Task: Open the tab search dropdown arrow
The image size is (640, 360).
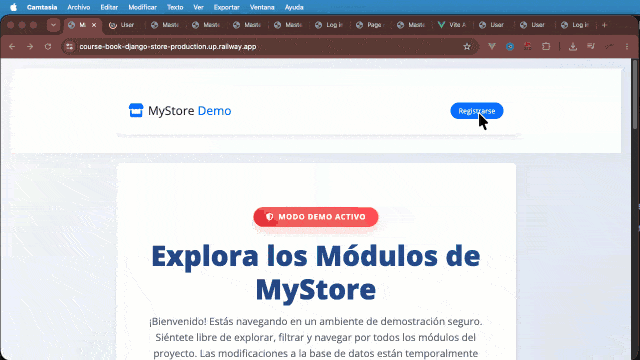Action: 53,25
